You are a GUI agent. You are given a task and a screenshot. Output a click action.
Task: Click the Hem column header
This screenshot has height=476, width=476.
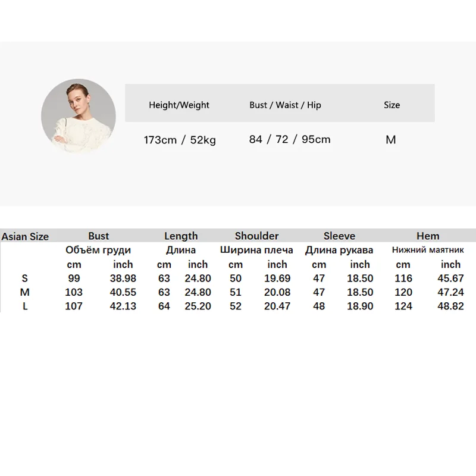428,236
